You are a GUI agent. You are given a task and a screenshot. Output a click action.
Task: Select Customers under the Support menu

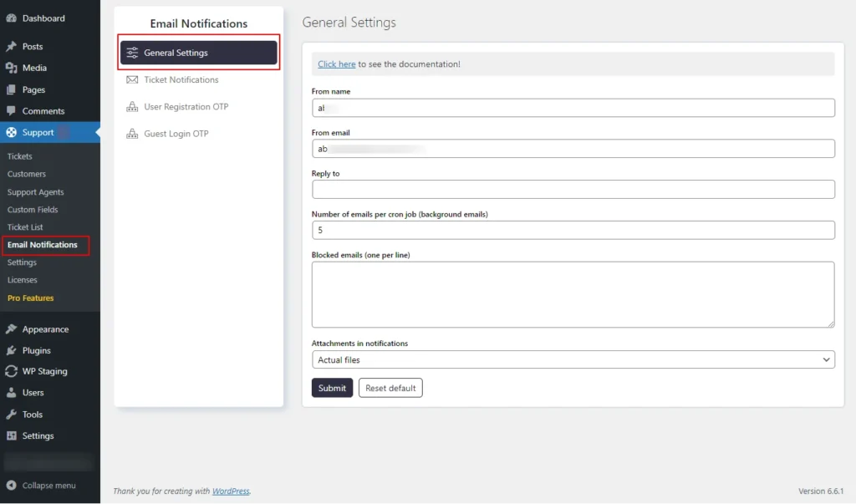point(26,174)
